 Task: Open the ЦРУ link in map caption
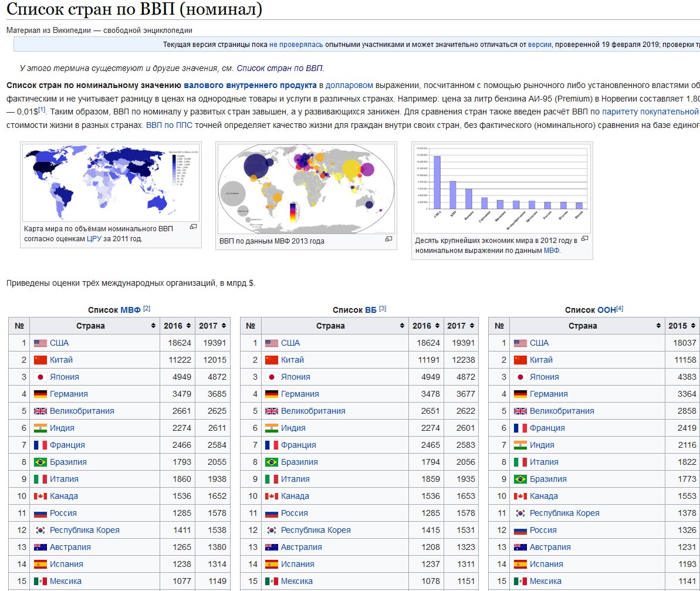coord(94,239)
